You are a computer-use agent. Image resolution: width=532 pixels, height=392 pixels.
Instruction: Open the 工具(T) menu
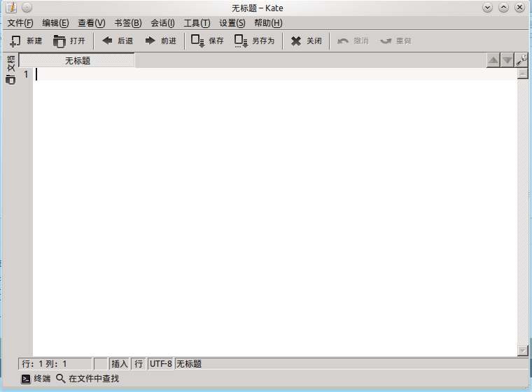tap(197, 23)
